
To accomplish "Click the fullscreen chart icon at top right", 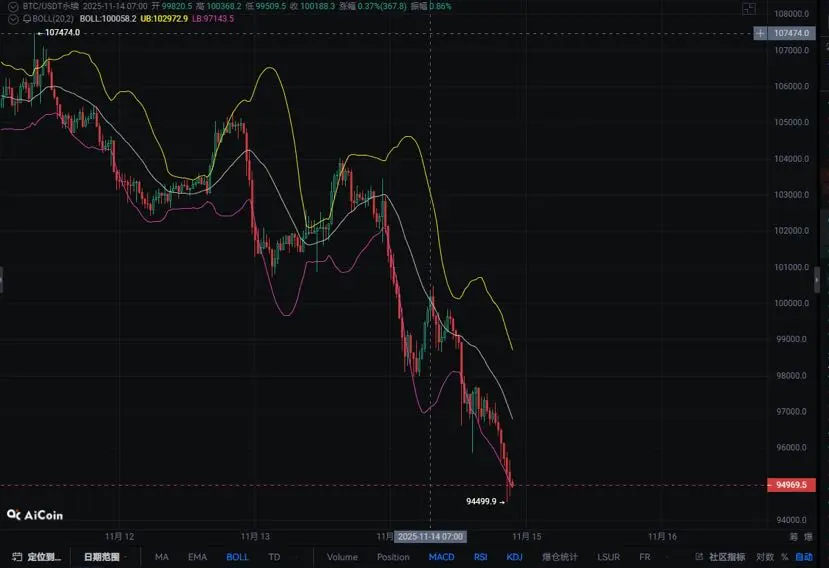I will pos(749,8).
